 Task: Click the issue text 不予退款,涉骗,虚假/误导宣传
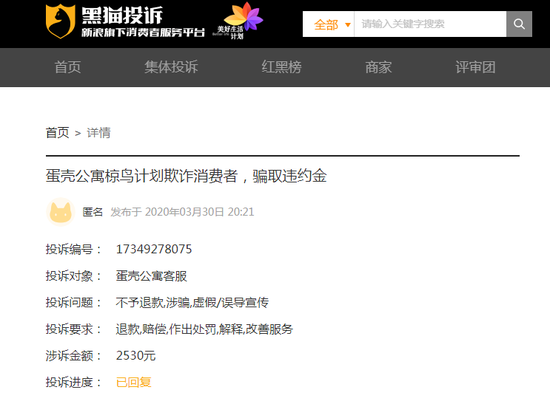pyautogui.click(x=192, y=302)
